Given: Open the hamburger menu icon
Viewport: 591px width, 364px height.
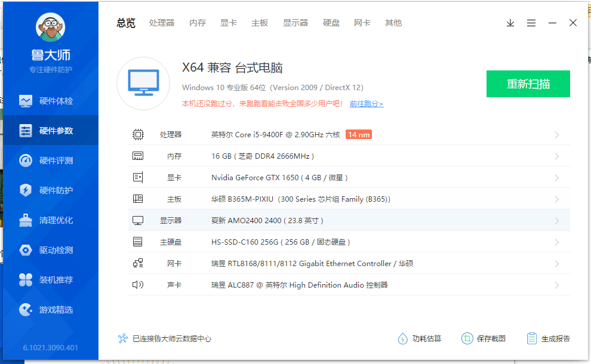Looking at the screenshot, I should 531,23.
